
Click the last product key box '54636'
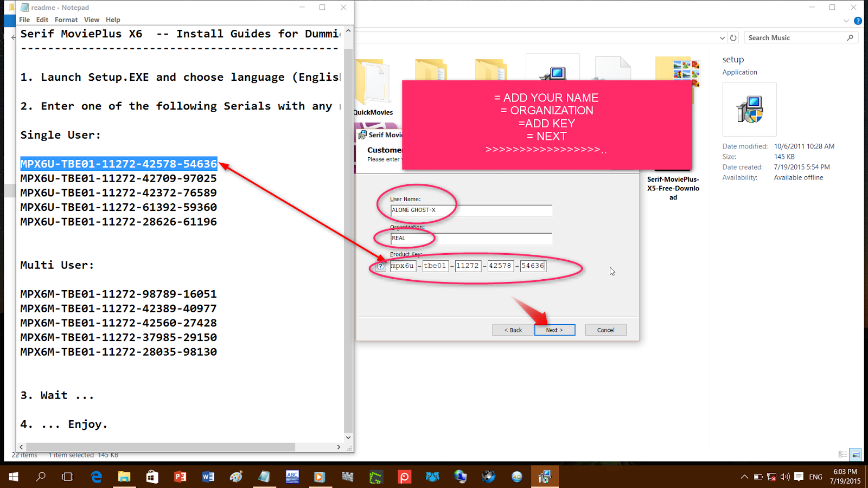(533, 266)
